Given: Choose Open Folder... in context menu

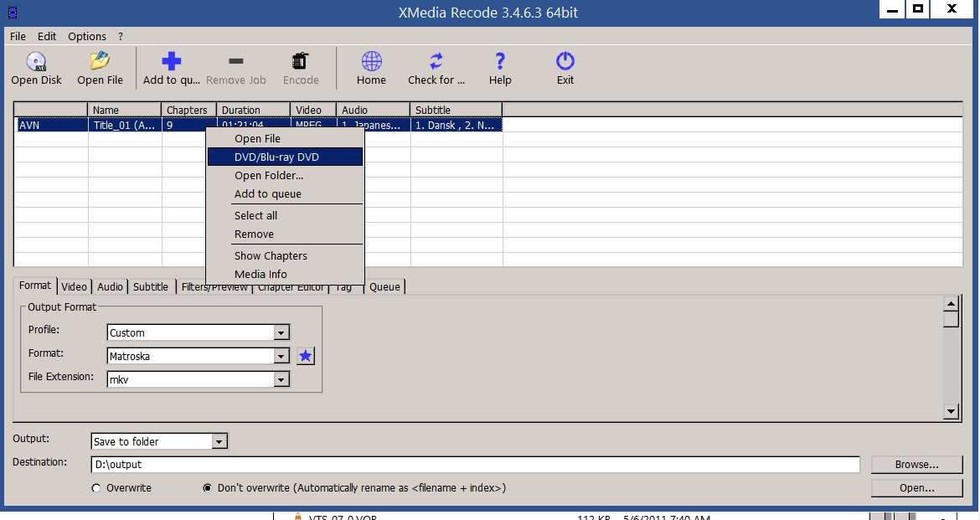Looking at the screenshot, I should tap(285, 176).
